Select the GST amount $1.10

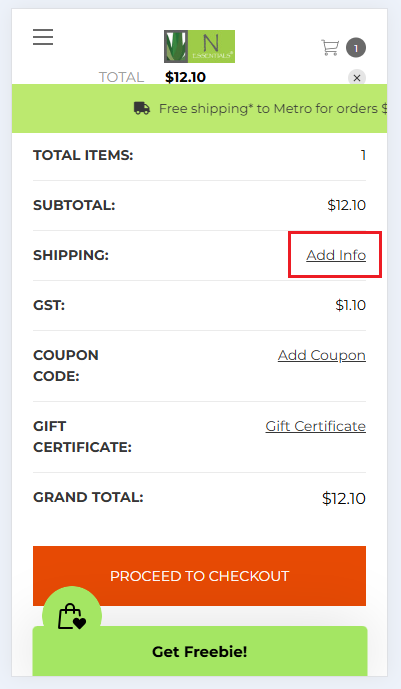point(350,305)
